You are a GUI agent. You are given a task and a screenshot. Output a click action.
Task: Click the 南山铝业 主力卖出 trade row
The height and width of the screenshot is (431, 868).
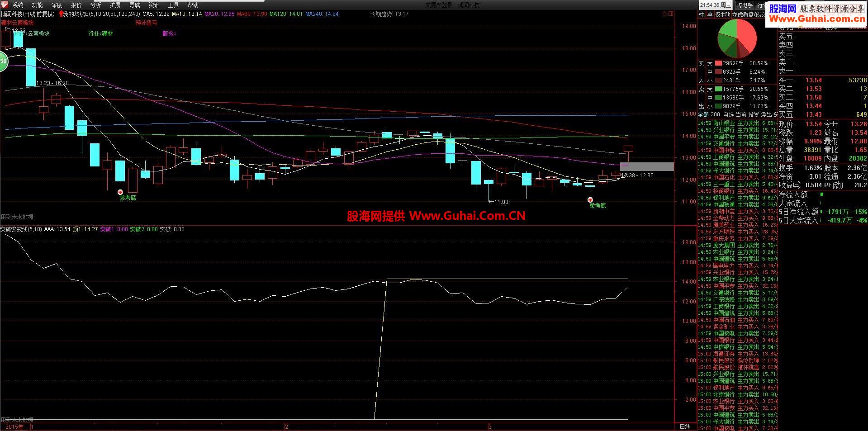click(737, 123)
